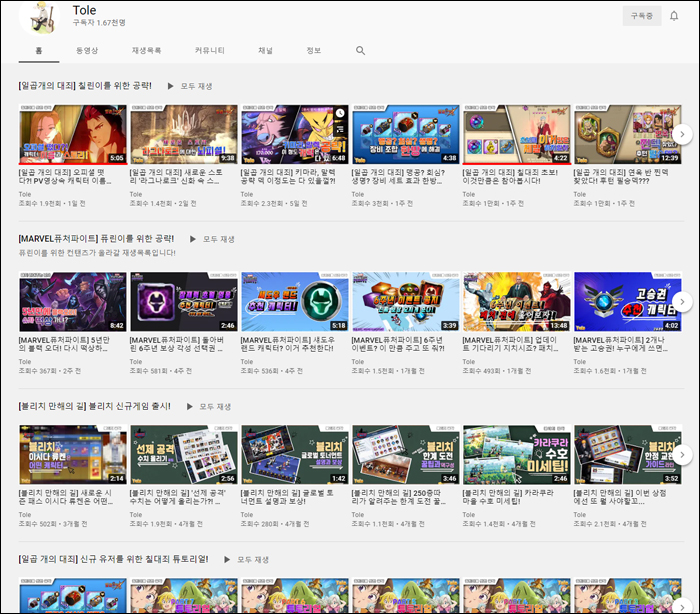Image resolution: width=700 pixels, height=614 pixels.
Task: Open the 3:46 한계 도전 thumbnail
Action: click(406, 455)
